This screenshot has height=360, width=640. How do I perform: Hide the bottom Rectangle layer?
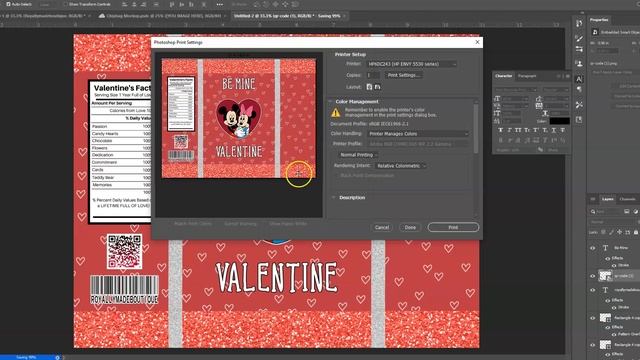tap(593, 345)
